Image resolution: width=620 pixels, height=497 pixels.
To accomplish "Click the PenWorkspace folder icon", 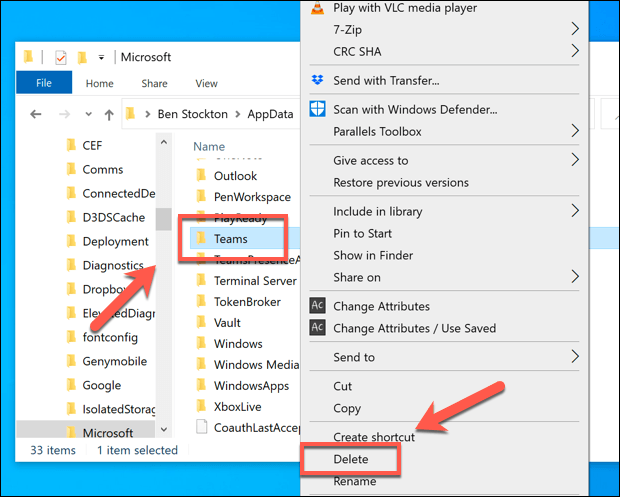I will (x=201, y=196).
